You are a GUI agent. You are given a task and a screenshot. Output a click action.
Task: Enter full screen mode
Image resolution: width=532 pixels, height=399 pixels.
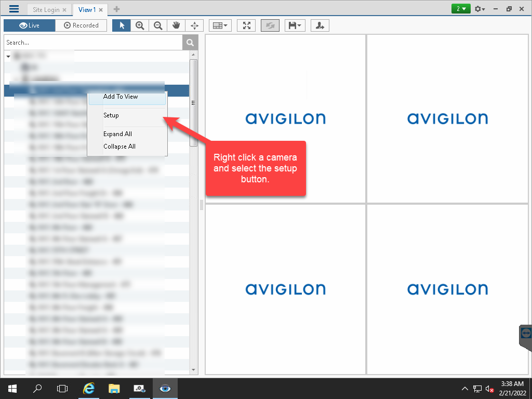point(246,25)
